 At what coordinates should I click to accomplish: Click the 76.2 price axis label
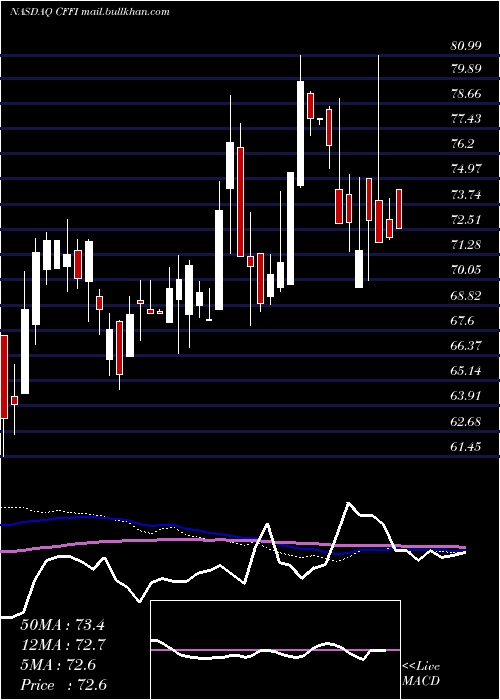coord(462,144)
